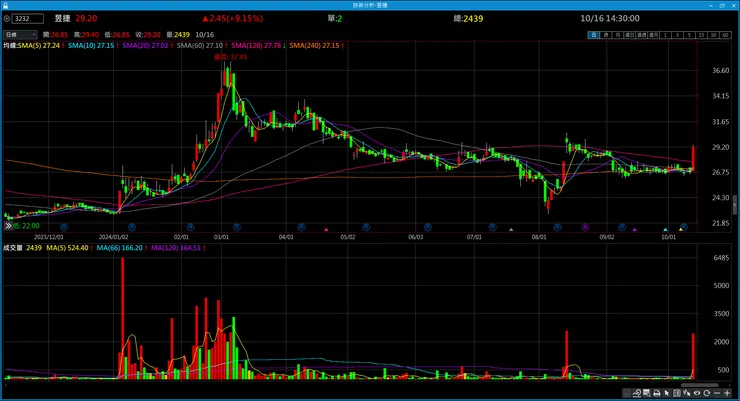Screen dimensions: 740x401
Task: Click the MA(120) 164.51 volume legend
Action: [176, 248]
